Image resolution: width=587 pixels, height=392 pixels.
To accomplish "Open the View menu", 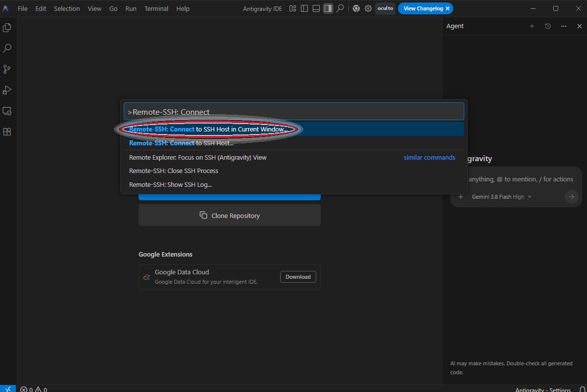I will coord(95,8).
